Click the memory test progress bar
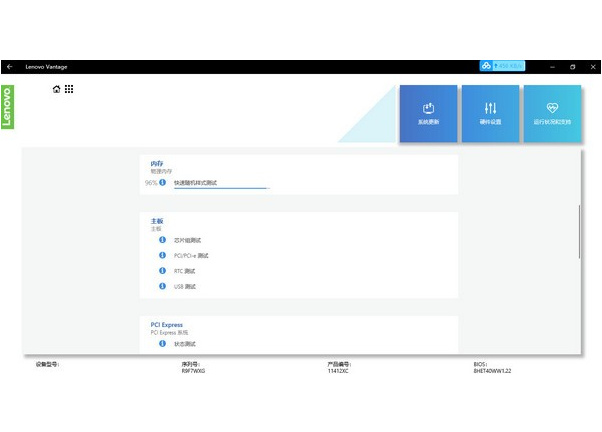The image size is (602, 432). click(x=222, y=188)
